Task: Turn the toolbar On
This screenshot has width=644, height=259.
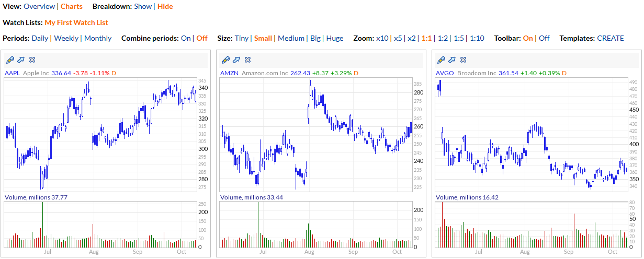Action: coord(528,38)
